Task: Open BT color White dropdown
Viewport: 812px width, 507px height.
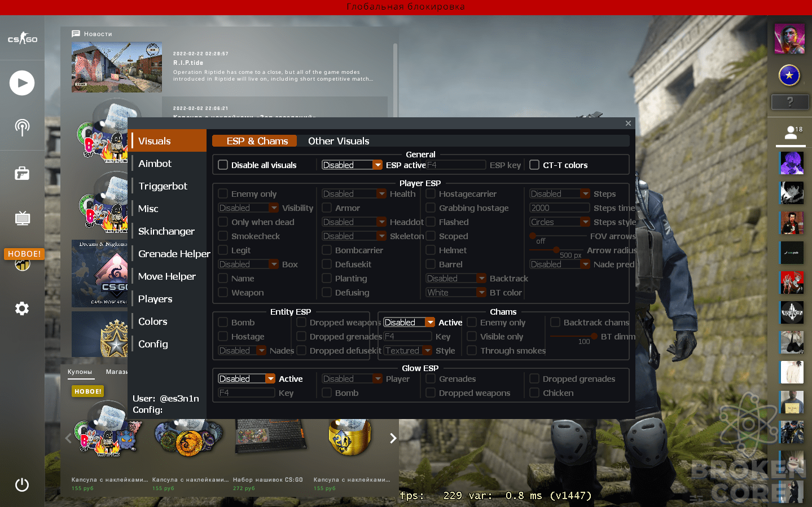Action: point(456,292)
